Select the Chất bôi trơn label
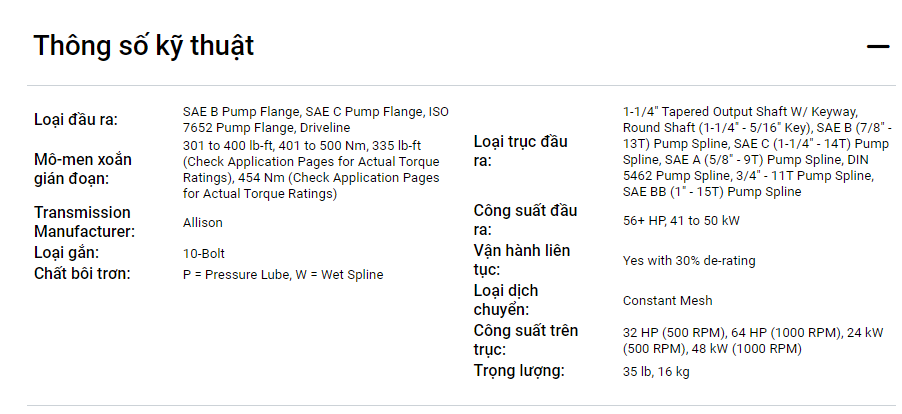Image resolution: width=902 pixels, height=414 pixels. point(83,274)
